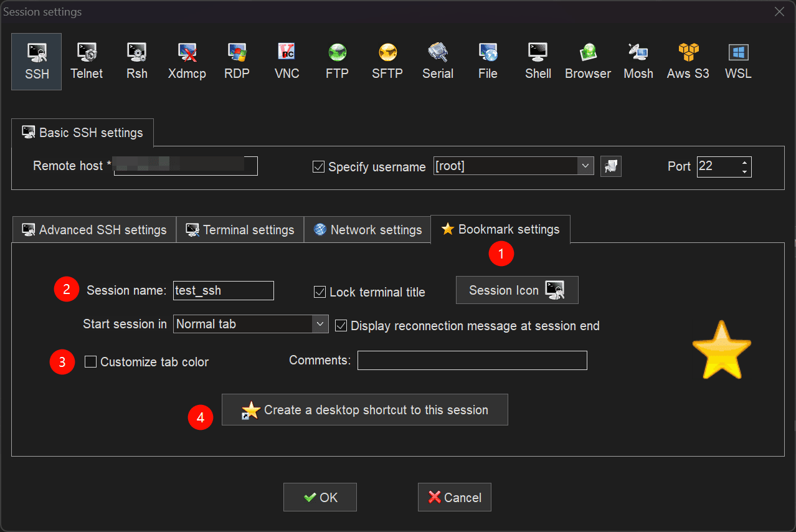The width and height of the screenshot is (796, 532).
Task: Switch to Advanced SSH settings tab
Action: [95, 230]
